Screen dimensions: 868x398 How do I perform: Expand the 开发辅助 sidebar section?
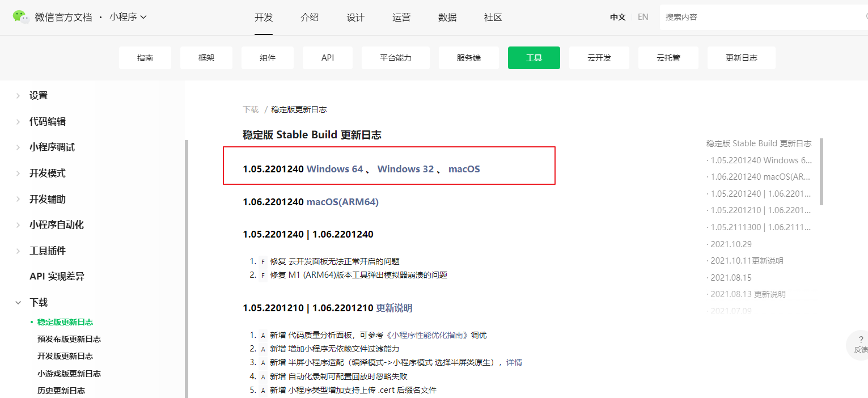[x=48, y=199]
